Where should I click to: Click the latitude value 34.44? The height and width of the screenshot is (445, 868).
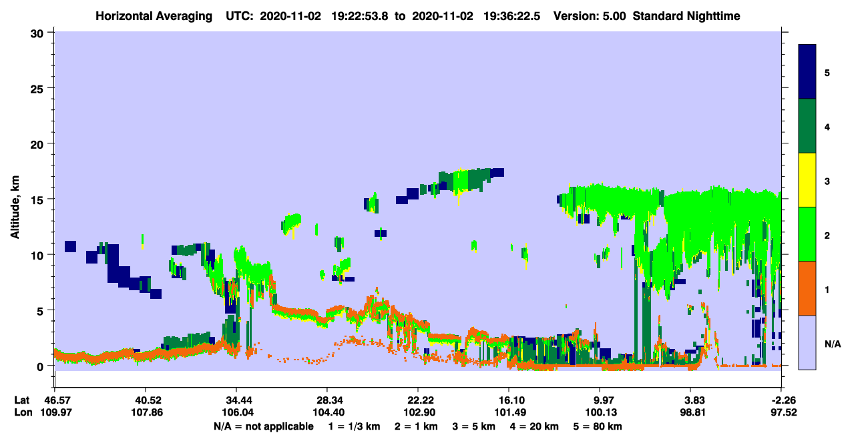(236, 400)
